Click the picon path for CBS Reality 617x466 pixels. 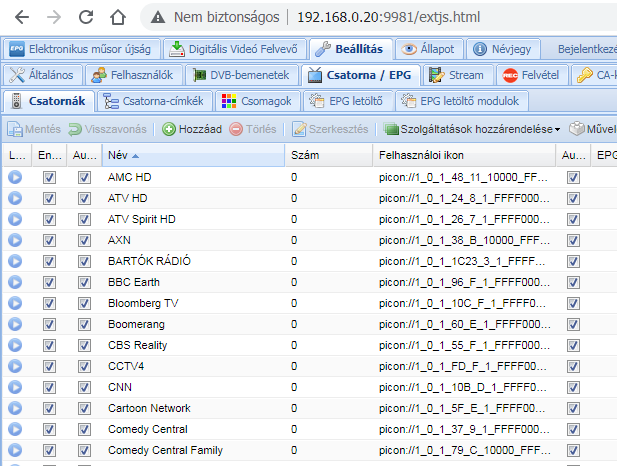point(464,345)
